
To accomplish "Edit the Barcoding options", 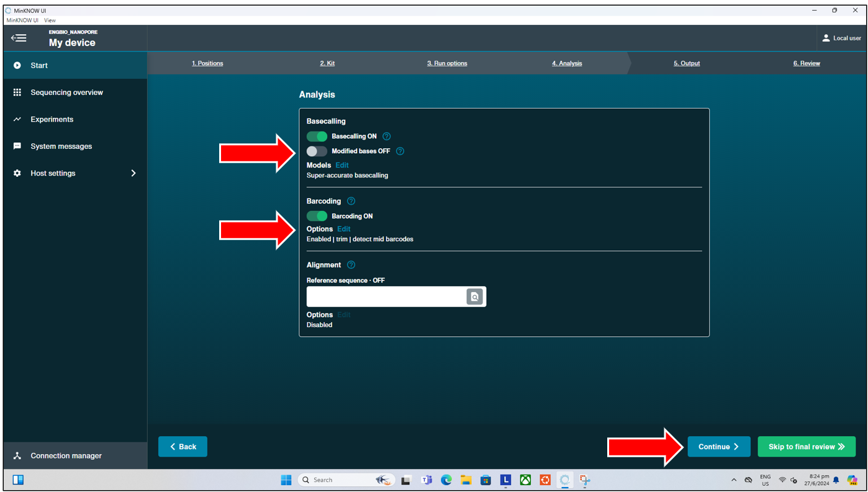I will [x=344, y=229].
